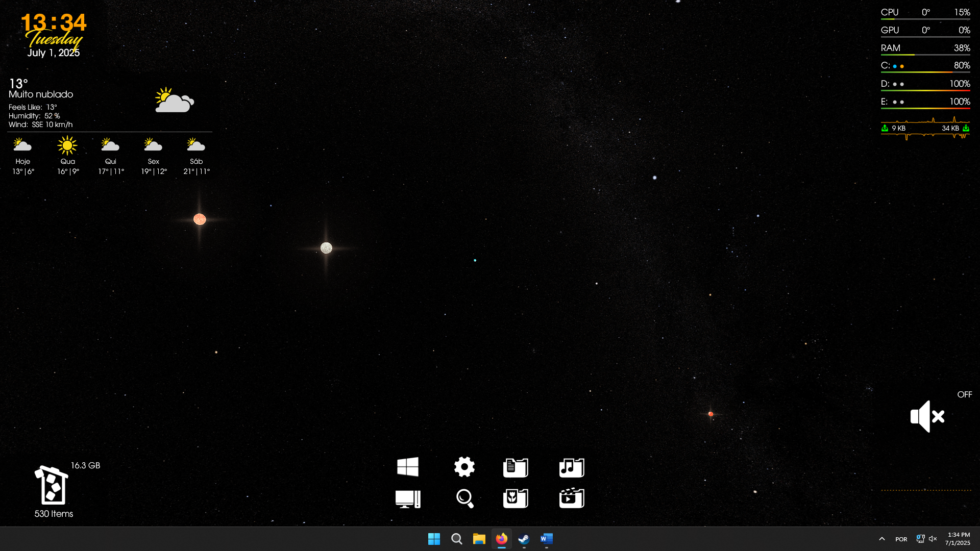Click the C: drive usage bar
This screenshot has width=980, height=551.
tap(925, 72)
